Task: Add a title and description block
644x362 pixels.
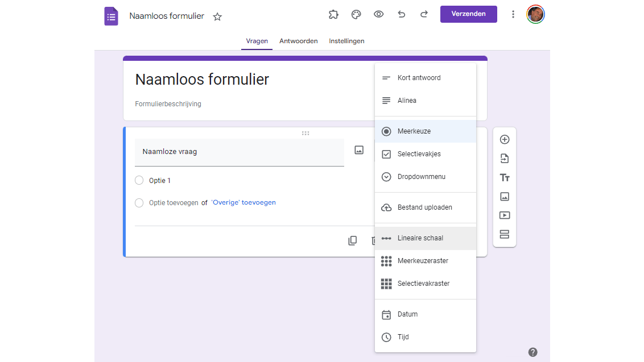Action: pos(505,178)
